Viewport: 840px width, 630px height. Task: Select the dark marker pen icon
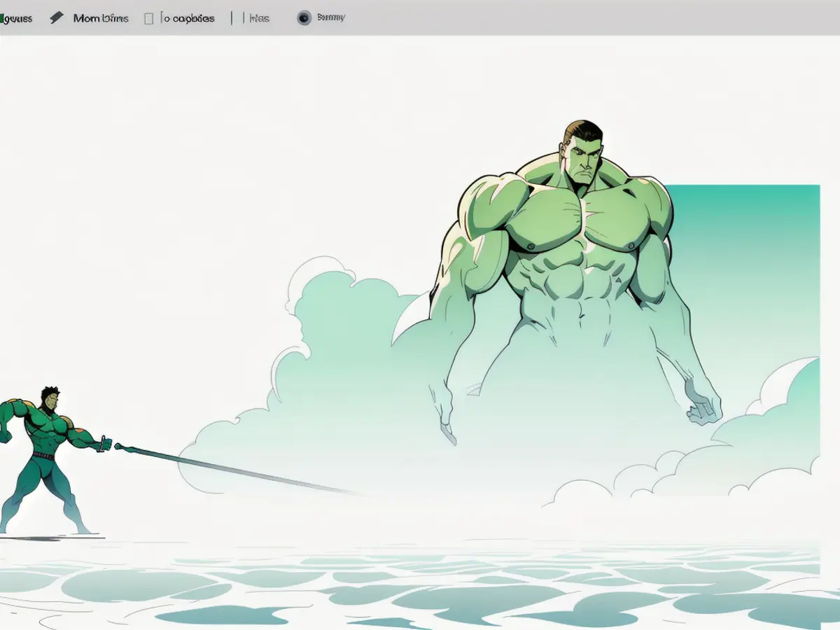57,18
